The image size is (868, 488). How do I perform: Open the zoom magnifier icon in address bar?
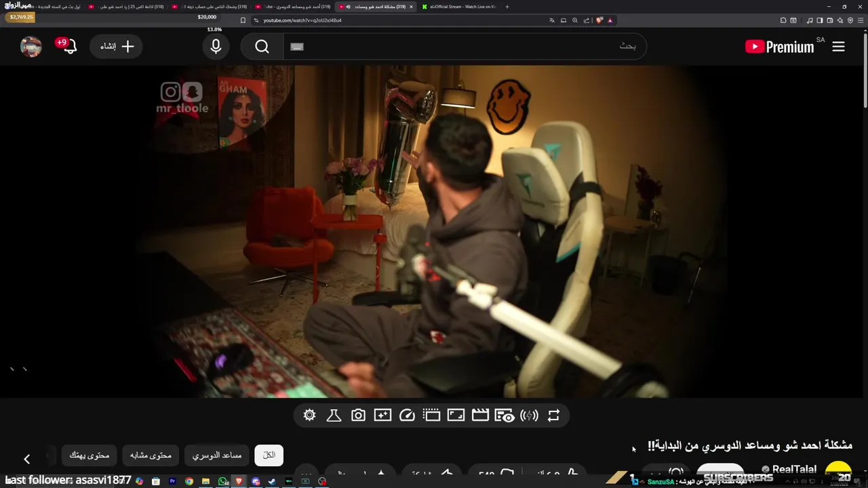pyautogui.click(x=575, y=20)
